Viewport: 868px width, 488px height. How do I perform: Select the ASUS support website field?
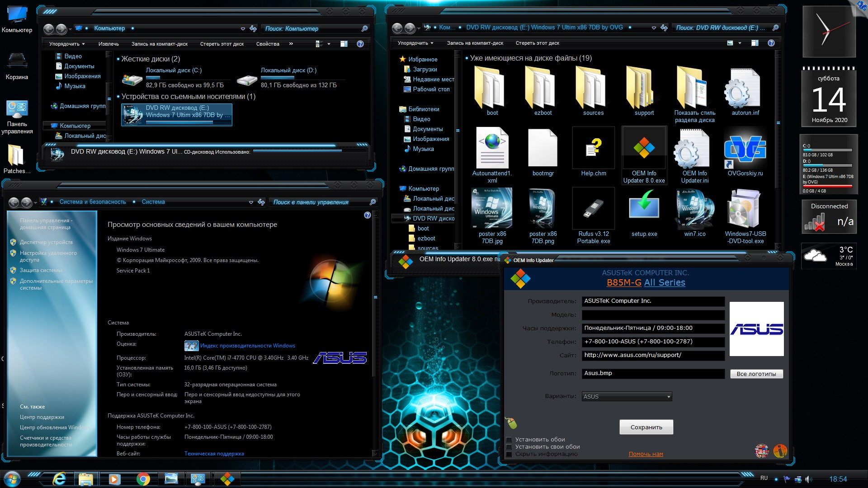click(651, 355)
